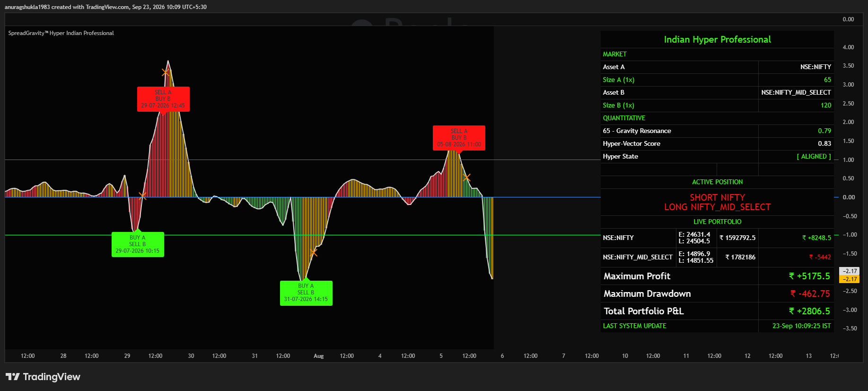Image resolution: width=868 pixels, height=391 pixels.
Task: Click the 23-Sep 10:09:25 IST update time
Action: point(801,326)
